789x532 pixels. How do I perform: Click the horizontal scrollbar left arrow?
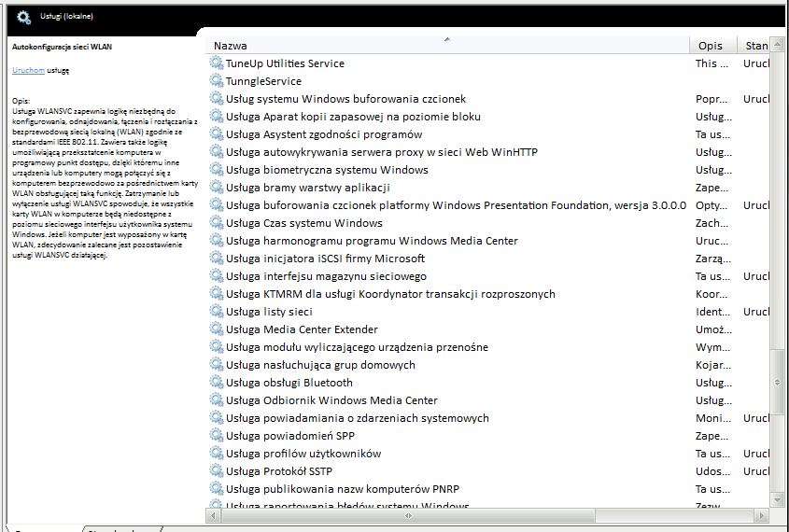point(213,515)
